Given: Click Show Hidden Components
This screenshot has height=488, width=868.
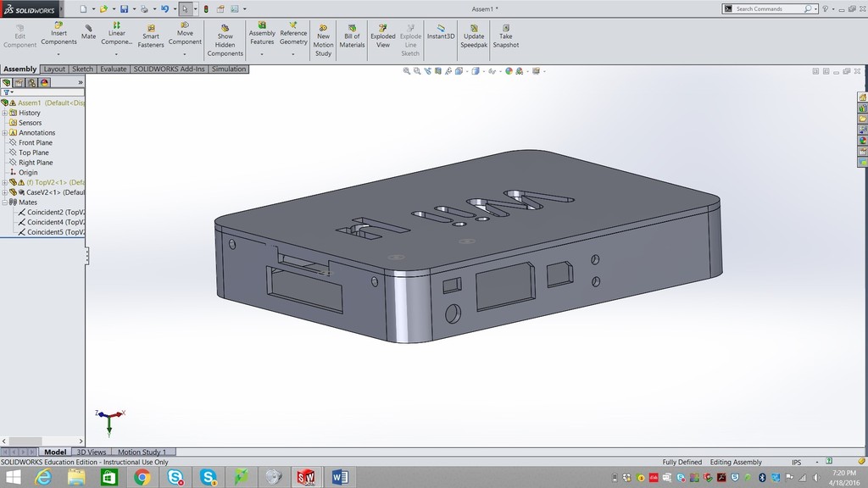Looking at the screenshot, I should click(x=225, y=41).
